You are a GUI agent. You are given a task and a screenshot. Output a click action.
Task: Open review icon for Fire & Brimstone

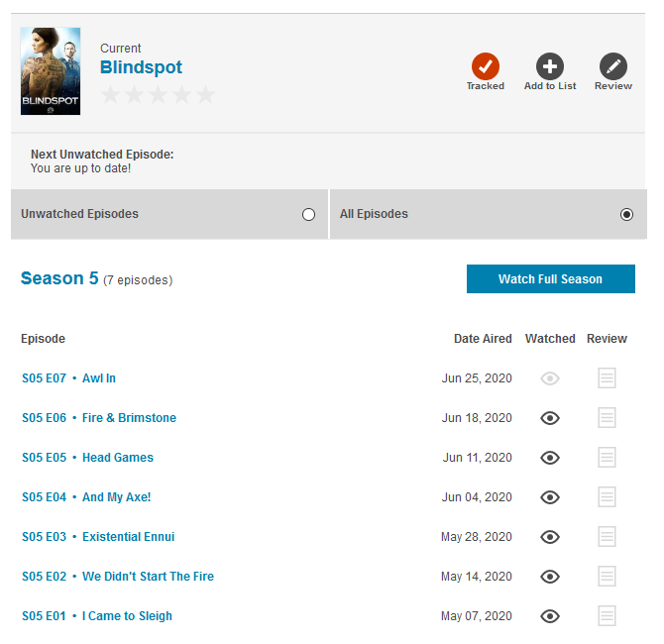607,418
